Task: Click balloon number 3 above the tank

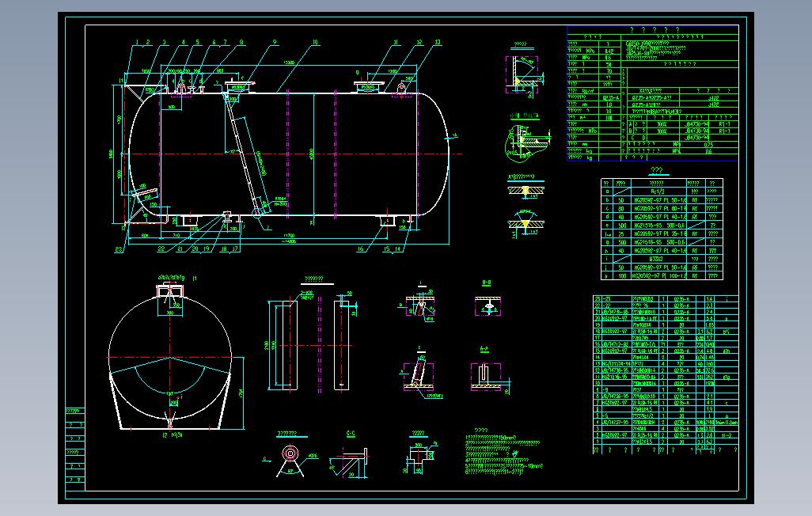Action: click(x=165, y=43)
